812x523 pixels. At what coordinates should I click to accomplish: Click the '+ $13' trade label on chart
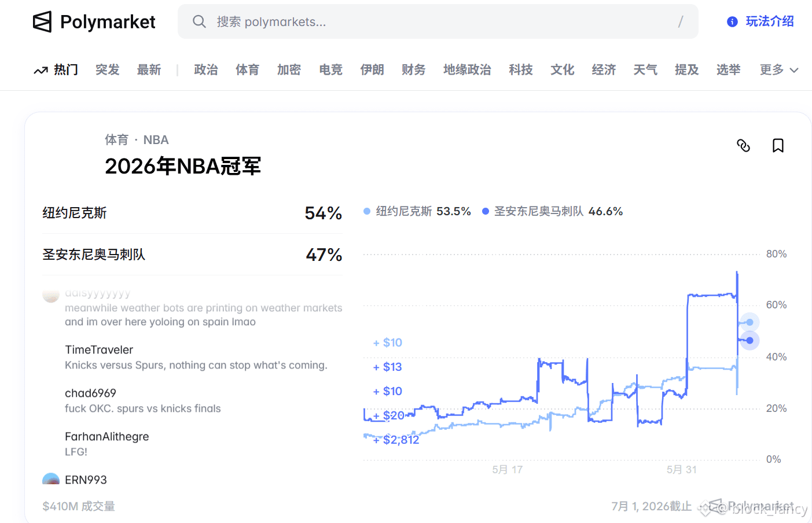pyautogui.click(x=387, y=367)
